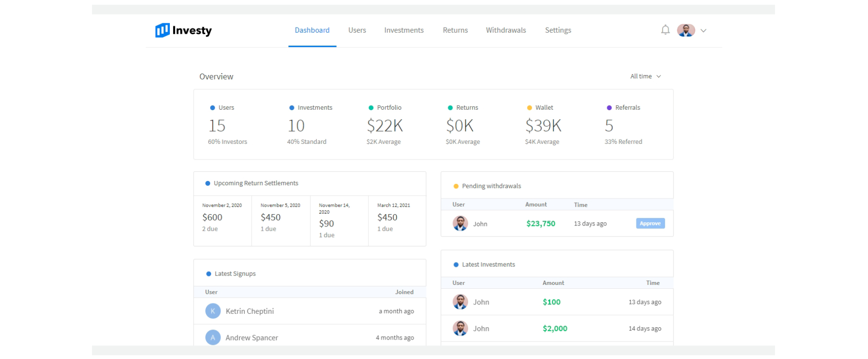
Task: Select the Ketrin Cheptini signup name
Action: (x=249, y=312)
